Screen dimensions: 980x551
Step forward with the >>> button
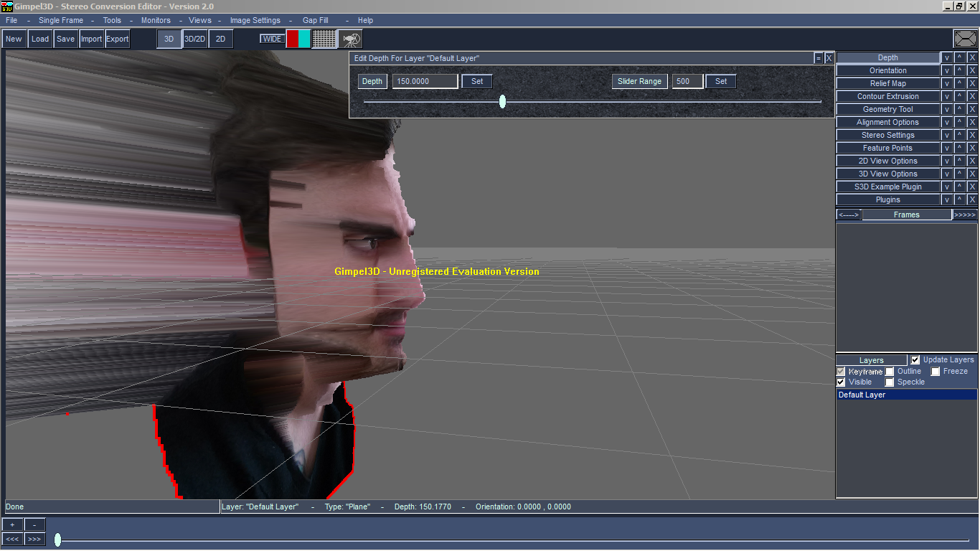34,539
